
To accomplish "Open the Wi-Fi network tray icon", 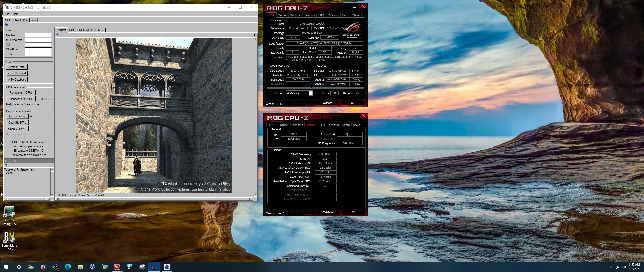I will [x=618, y=267].
